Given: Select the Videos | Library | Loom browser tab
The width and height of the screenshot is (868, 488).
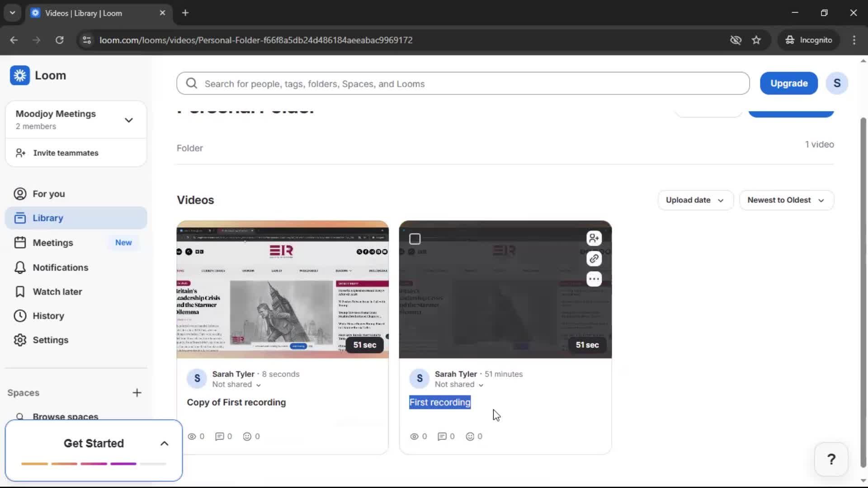Looking at the screenshot, I should (90, 13).
